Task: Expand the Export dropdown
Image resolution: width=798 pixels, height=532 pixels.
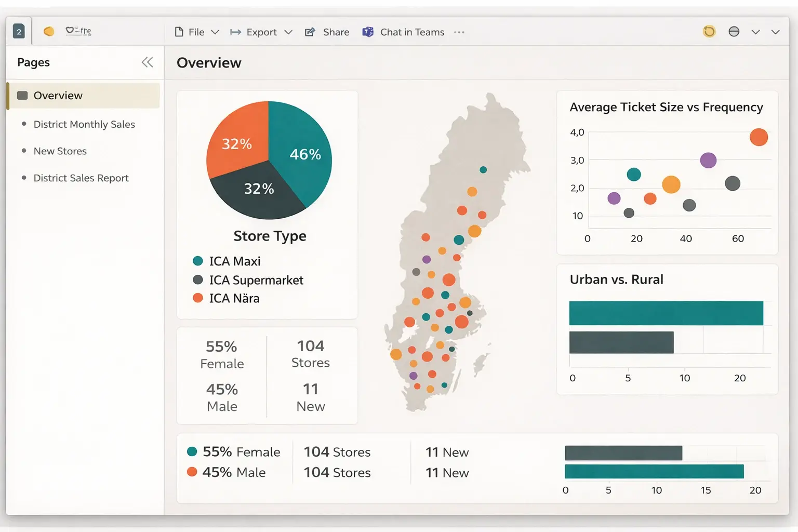Action: (x=288, y=32)
